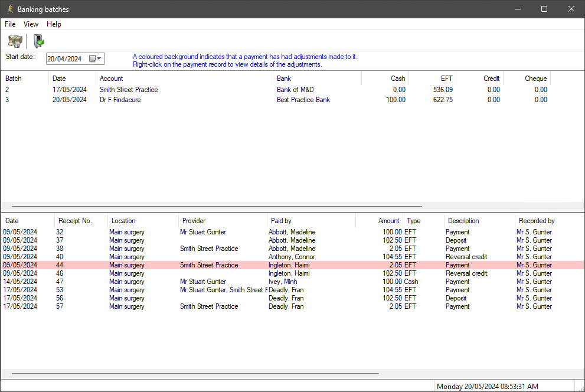
Task: Click the Cash column header
Action: tap(385, 79)
